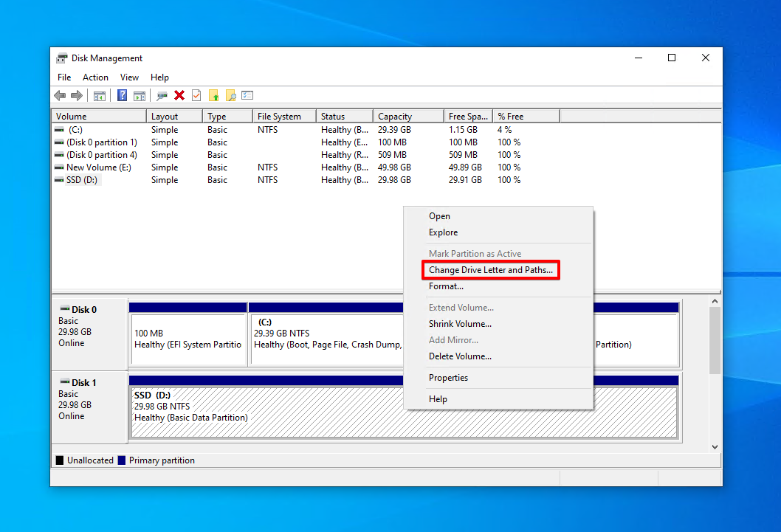Open the Action menu
Screen dimensions: 781x532
point(95,77)
